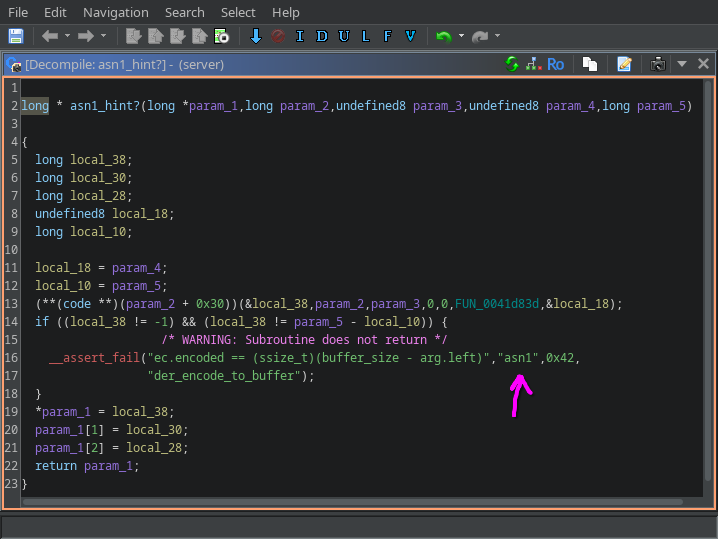This screenshot has width=718, height=539.
Task: Click the third gray document toolbar icon
Action: click(177, 36)
